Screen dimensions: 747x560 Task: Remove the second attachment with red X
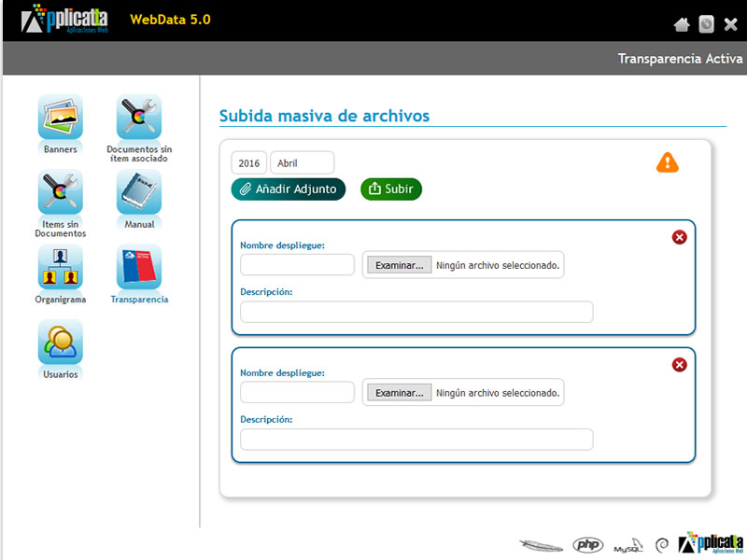(679, 364)
